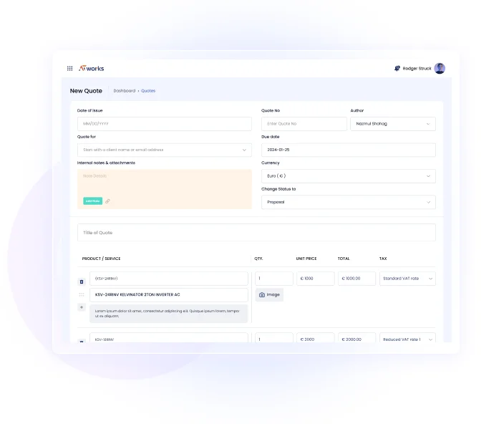Click Rodger Struck's profile avatar
This screenshot has height=424, width=504.
pos(440,69)
